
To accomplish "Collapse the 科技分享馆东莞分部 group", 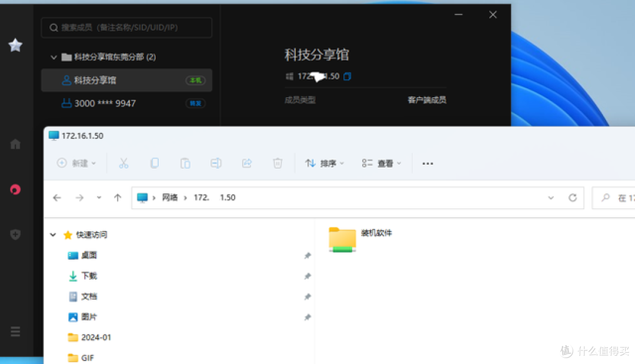I will coord(54,57).
